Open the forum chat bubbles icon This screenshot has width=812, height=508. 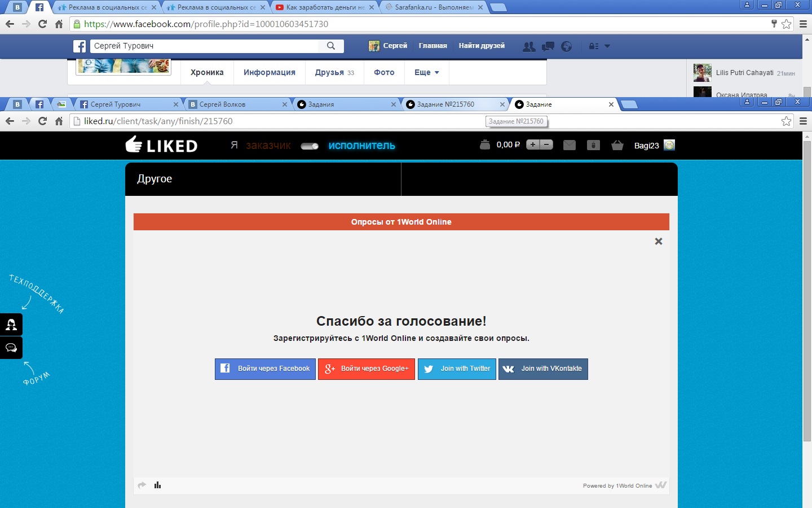point(11,348)
